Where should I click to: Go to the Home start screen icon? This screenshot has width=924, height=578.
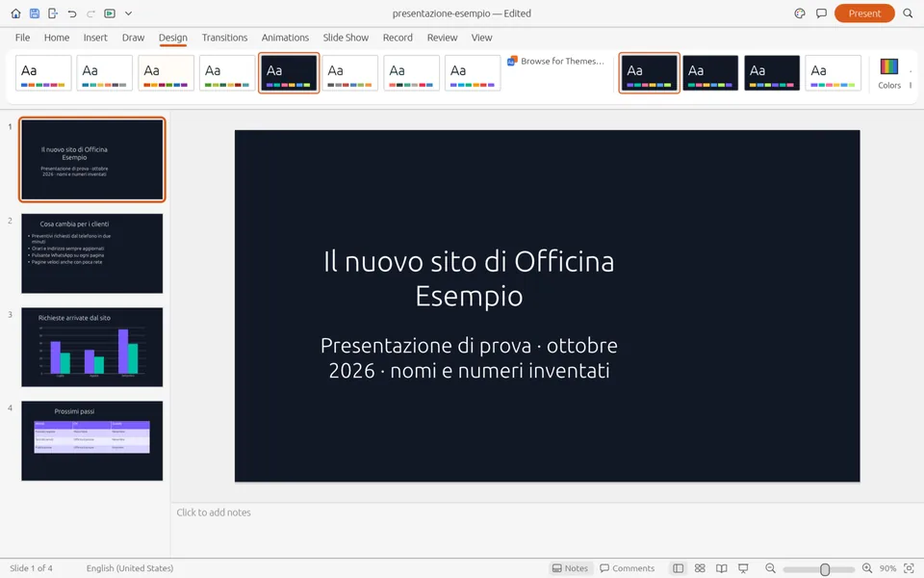click(x=16, y=13)
